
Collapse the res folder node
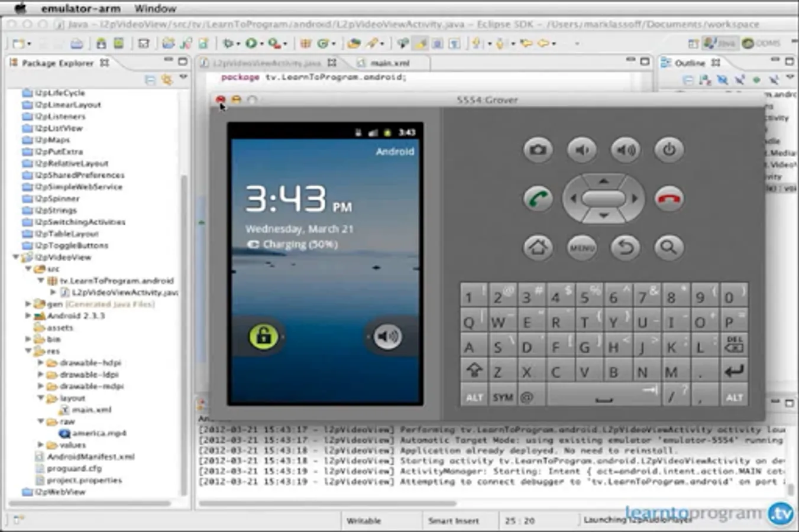point(28,351)
